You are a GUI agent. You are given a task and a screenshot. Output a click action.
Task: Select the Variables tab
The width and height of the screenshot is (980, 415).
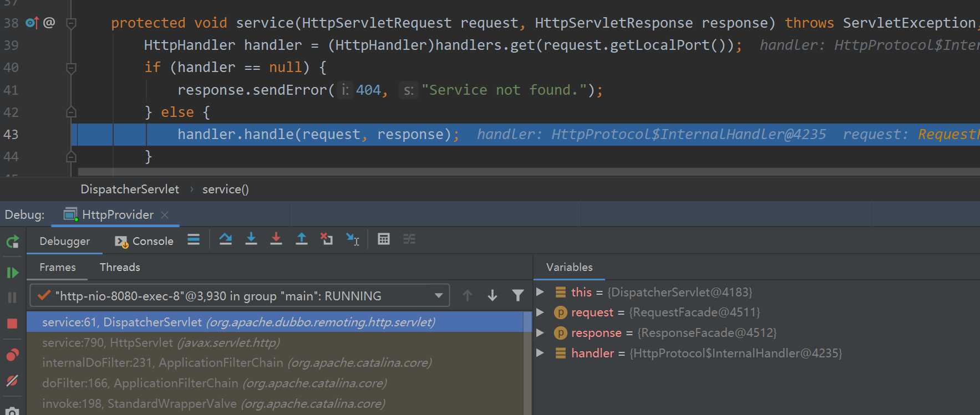[x=570, y=267]
